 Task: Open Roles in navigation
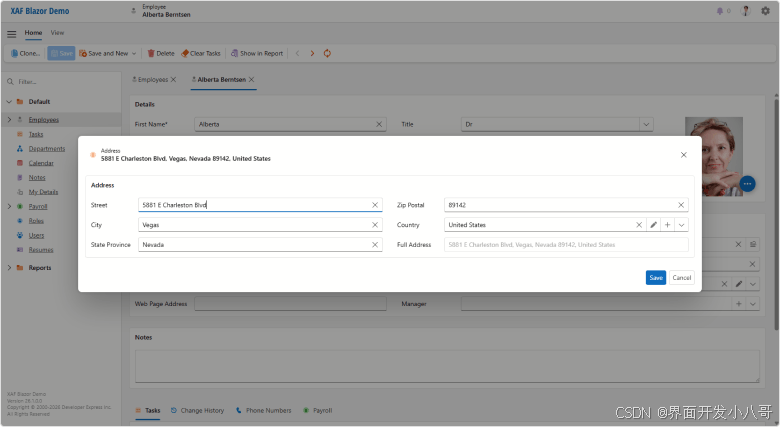(36, 221)
